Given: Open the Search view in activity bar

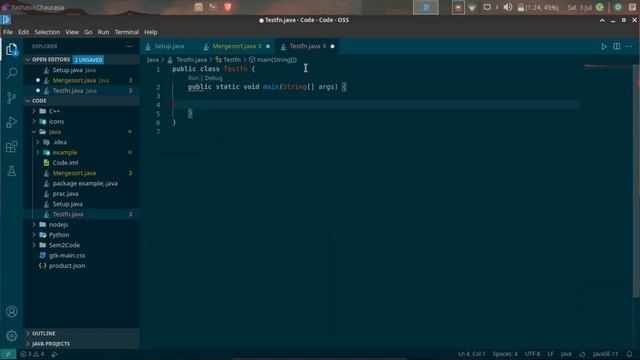Looking at the screenshot, I should click(x=11, y=73).
